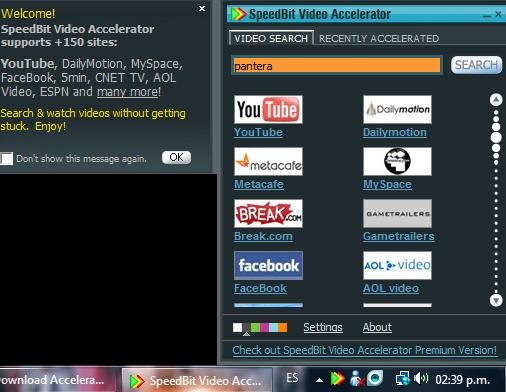Select the Metacafe logo icon
This screenshot has width=506, height=392.
268,161
